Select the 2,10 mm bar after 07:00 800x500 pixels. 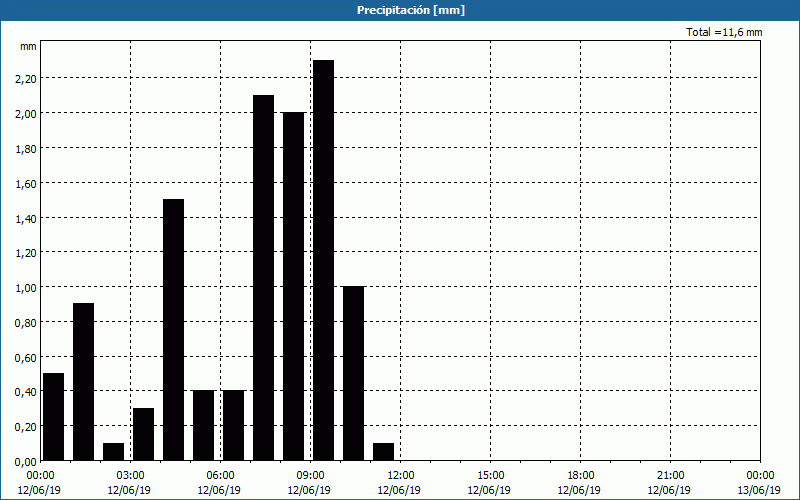pos(263,278)
